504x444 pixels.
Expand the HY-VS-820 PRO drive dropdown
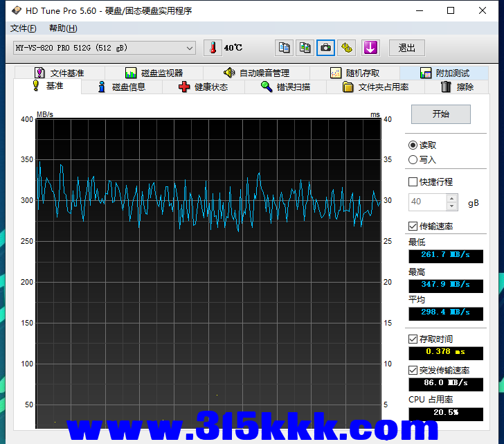point(190,48)
